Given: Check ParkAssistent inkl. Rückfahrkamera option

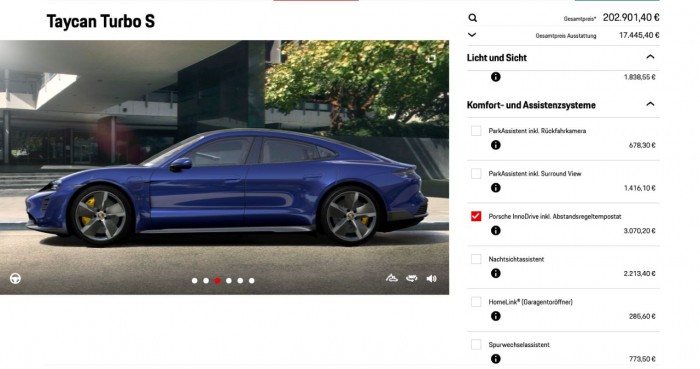Looking at the screenshot, I should (476, 131).
